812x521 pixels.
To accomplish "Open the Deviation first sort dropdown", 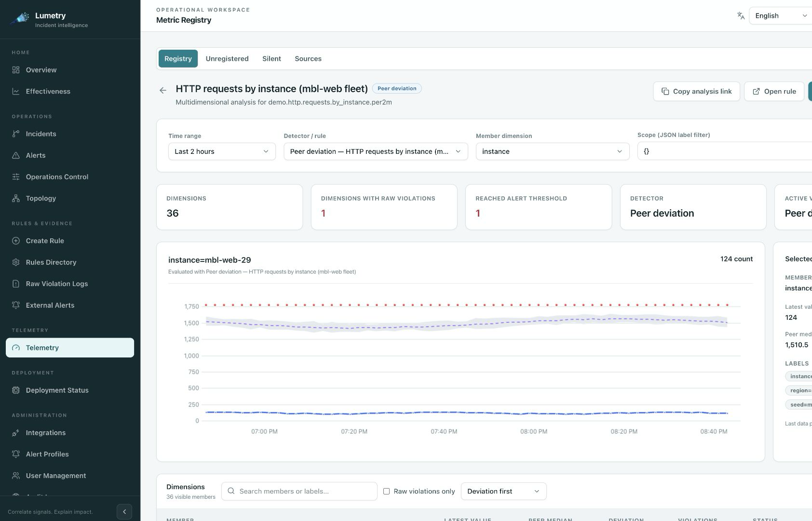I will pos(504,491).
